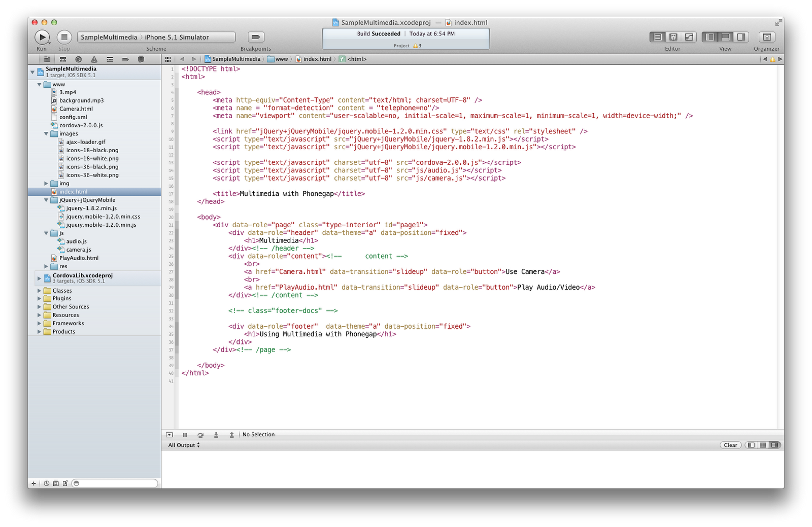Go back in editor history

(x=182, y=59)
